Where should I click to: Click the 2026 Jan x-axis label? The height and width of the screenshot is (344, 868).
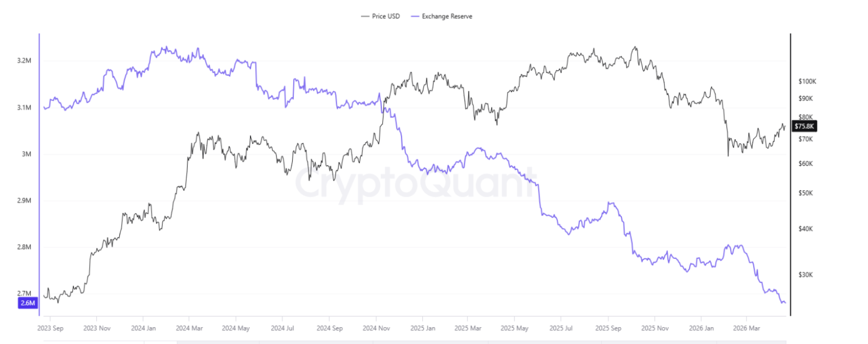(701, 328)
